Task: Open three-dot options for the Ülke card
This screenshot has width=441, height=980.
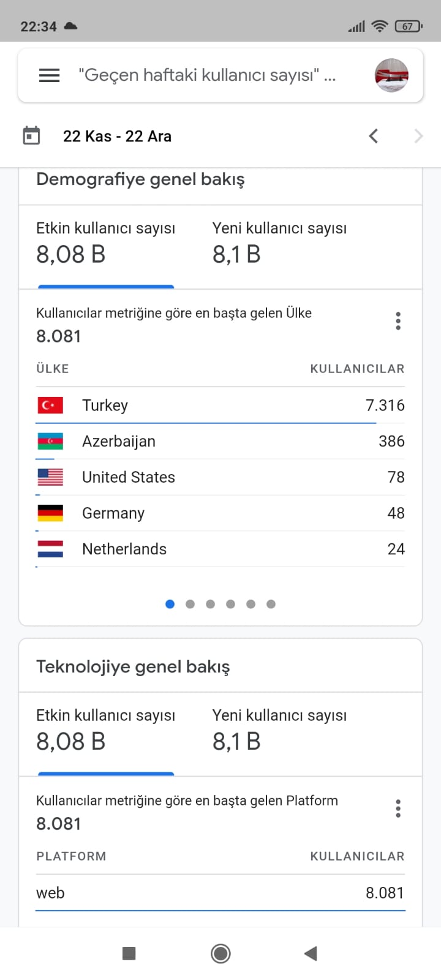Action: tap(398, 321)
